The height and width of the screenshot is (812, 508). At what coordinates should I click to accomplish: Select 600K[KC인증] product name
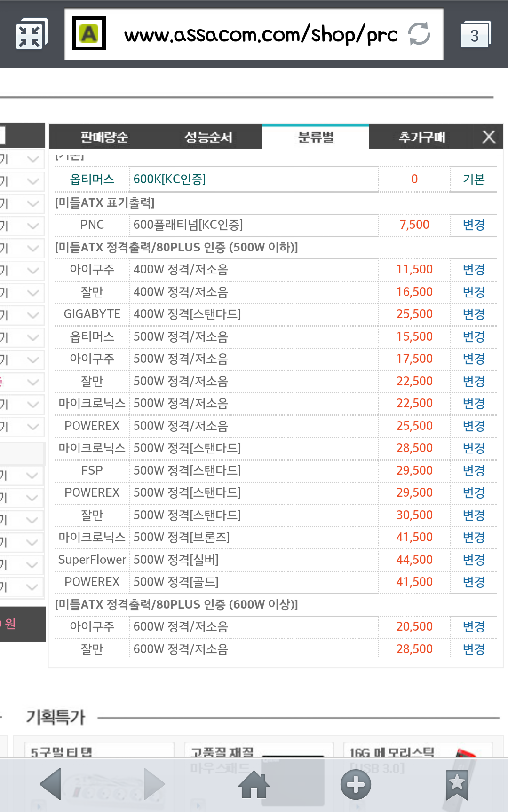pyautogui.click(x=169, y=179)
